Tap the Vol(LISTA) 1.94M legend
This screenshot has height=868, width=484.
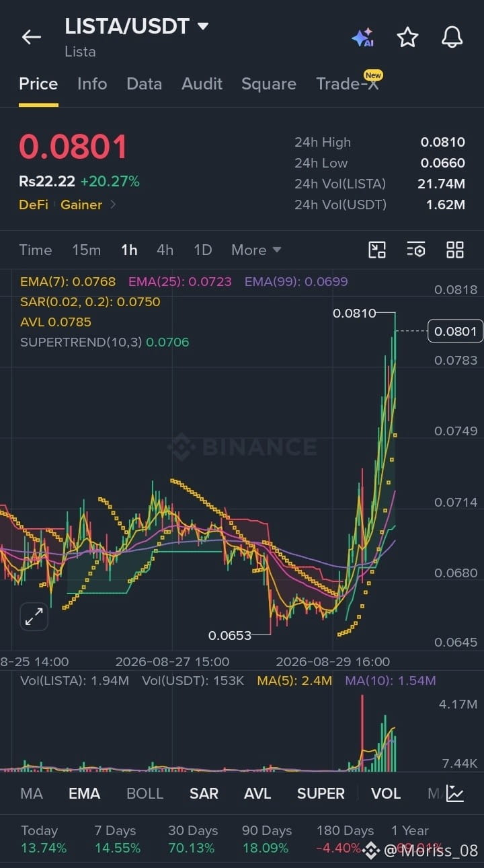tap(75, 680)
